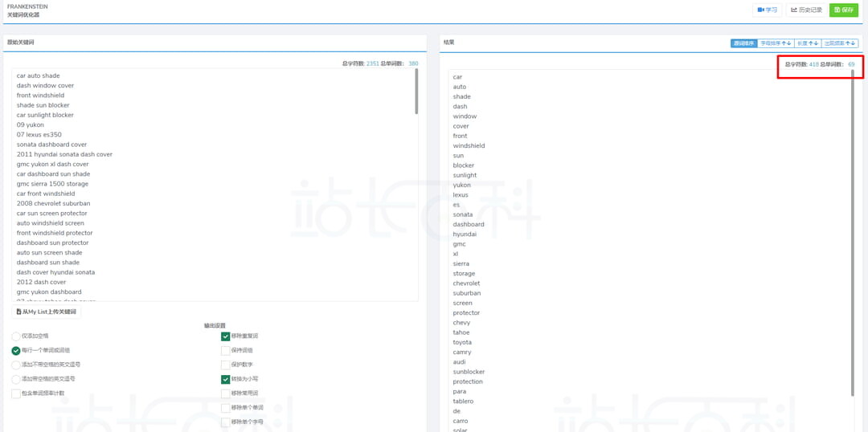Viewport: 868px width, 432px height.
Task: Click the 原始关键词 panel header
Action: 20,42
